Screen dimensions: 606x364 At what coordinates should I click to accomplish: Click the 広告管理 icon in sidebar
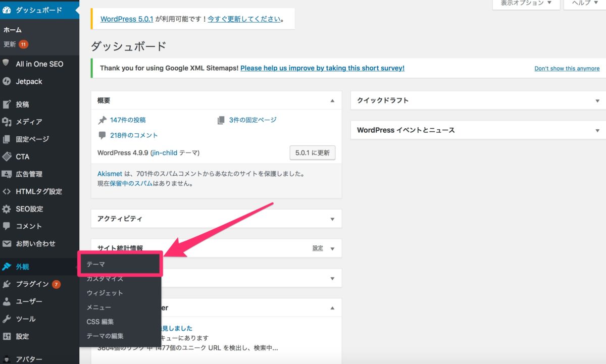pyautogui.click(x=7, y=174)
